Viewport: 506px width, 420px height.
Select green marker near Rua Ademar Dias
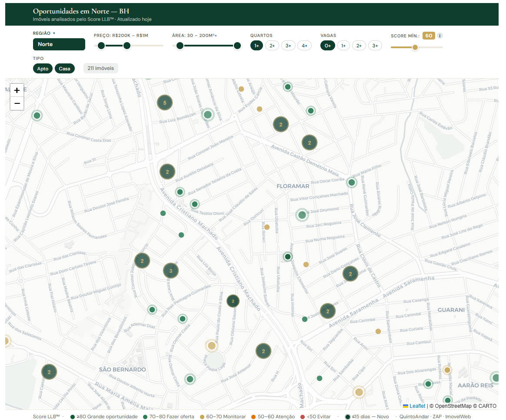point(152,310)
